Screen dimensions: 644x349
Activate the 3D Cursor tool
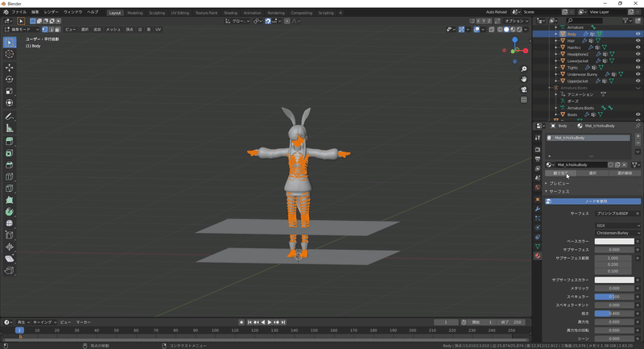10,54
